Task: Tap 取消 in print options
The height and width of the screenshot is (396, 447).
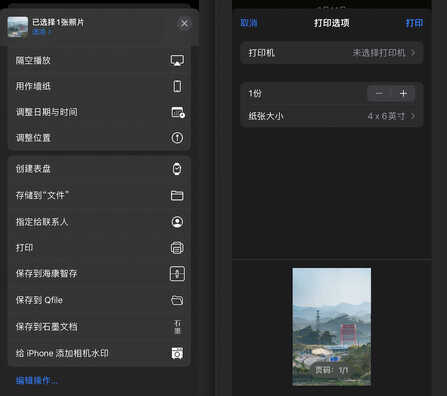Action: 249,23
